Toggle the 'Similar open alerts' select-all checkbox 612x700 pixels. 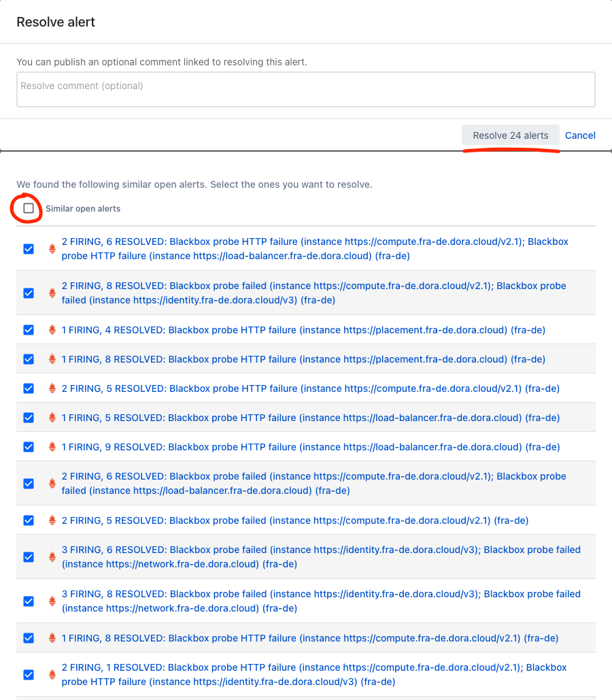29,209
